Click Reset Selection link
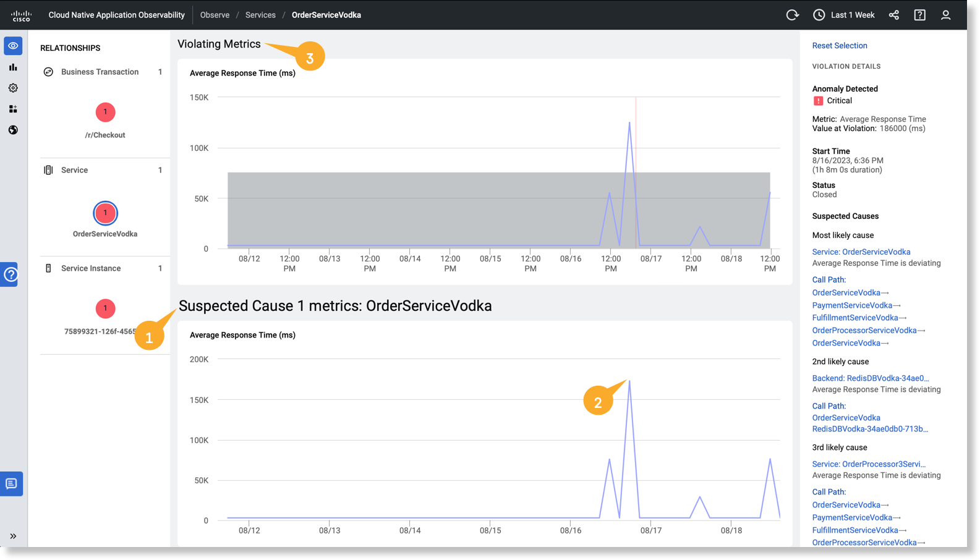The height and width of the screenshot is (560, 980). click(x=839, y=46)
